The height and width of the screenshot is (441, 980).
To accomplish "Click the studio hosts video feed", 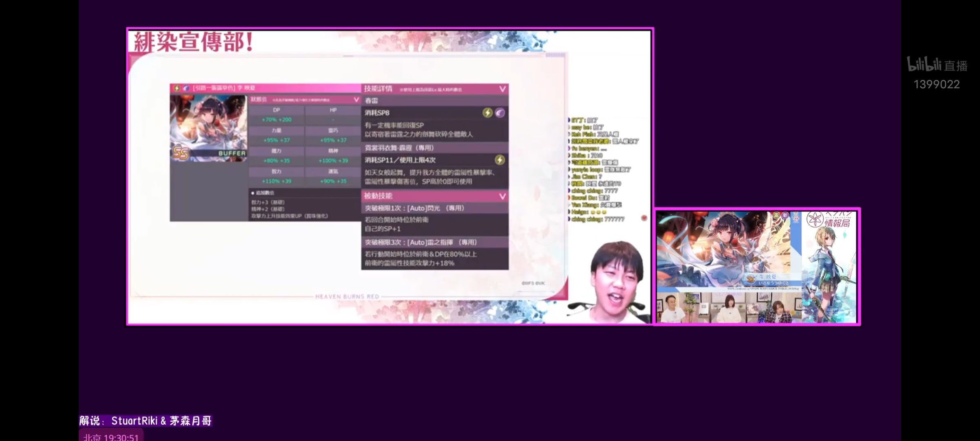I will click(729, 307).
